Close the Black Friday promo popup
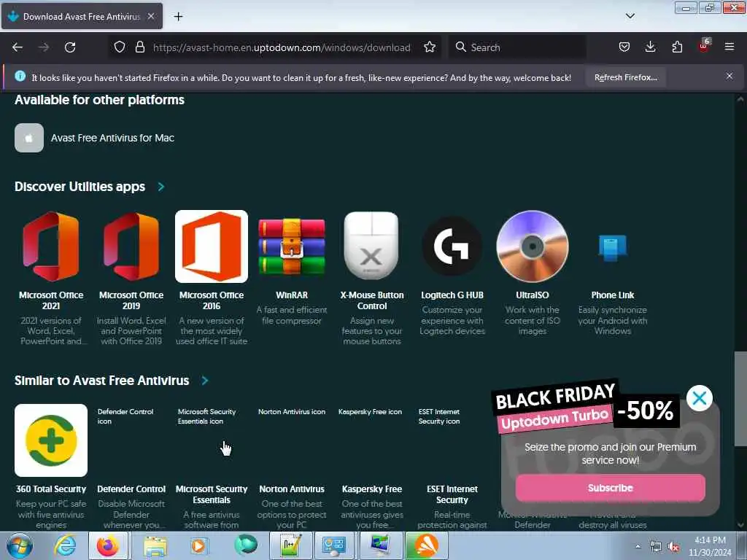 click(x=700, y=398)
